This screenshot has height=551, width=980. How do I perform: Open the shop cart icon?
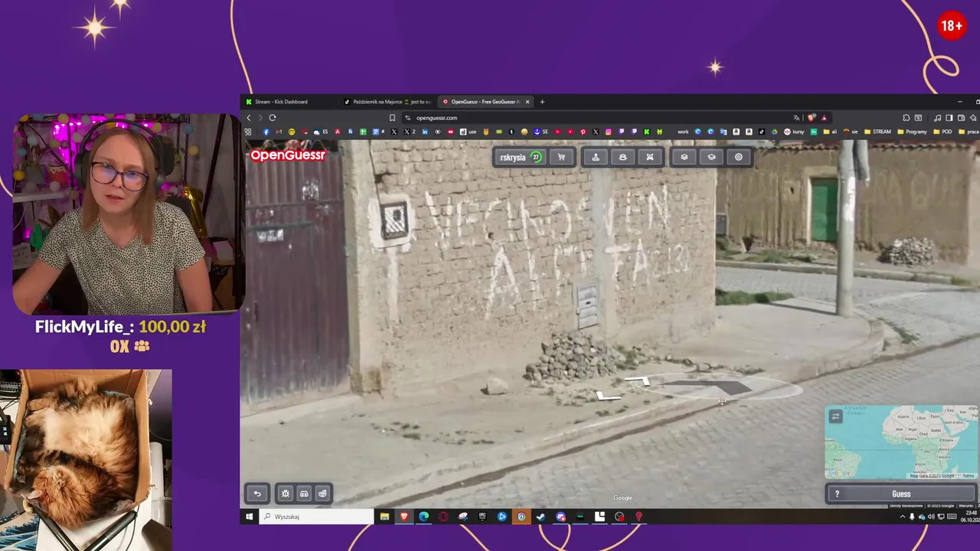(x=561, y=157)
